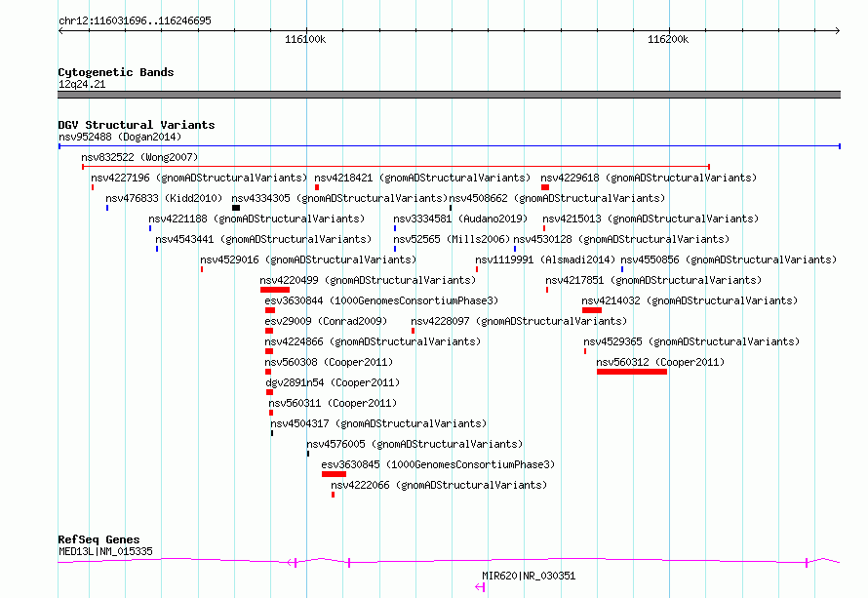
Task: Select nsv3334581 (Audano2019) label
Action: coord(460,219)
